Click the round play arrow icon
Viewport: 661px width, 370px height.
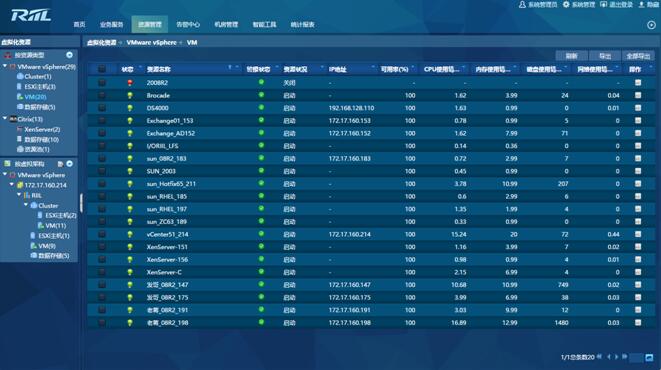[x=651, y=25]
